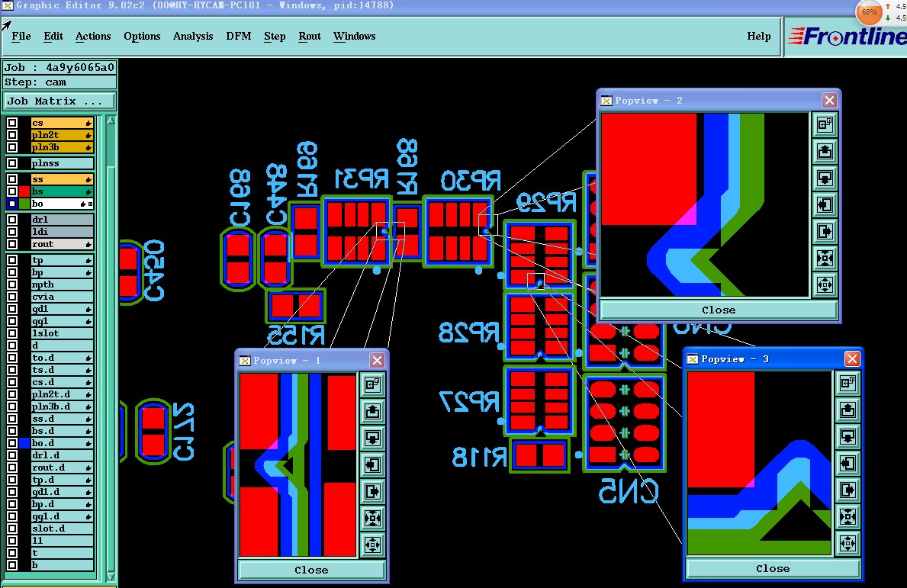Image resolution: width=907 pixels, height=588 pixels.
Task: Click the 68% circular system indicator
Action: pyautogui.click(x=869, y=11)
